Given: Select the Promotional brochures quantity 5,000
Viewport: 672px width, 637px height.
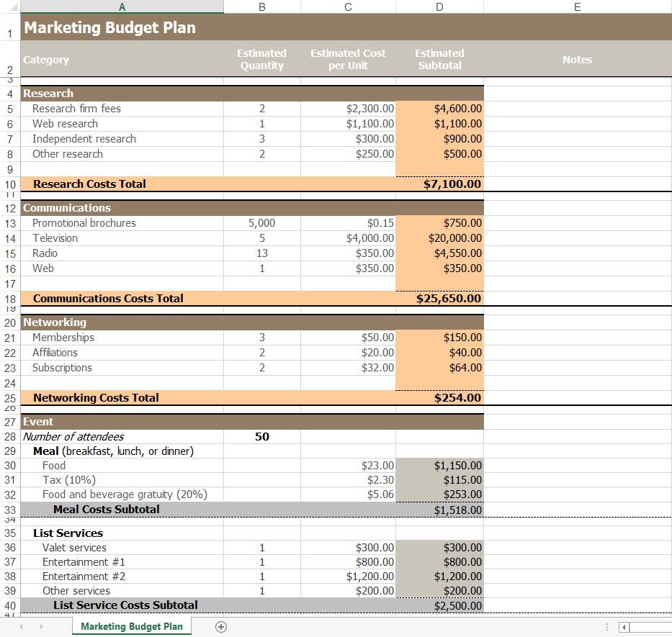Looking at the screenshot, I should 261,223.
